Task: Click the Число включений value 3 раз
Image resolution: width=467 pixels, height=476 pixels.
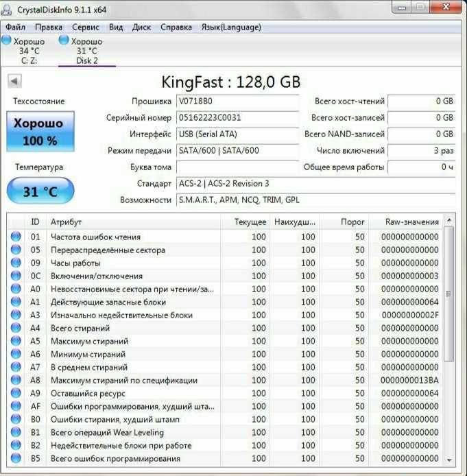Action: (422, 151)
